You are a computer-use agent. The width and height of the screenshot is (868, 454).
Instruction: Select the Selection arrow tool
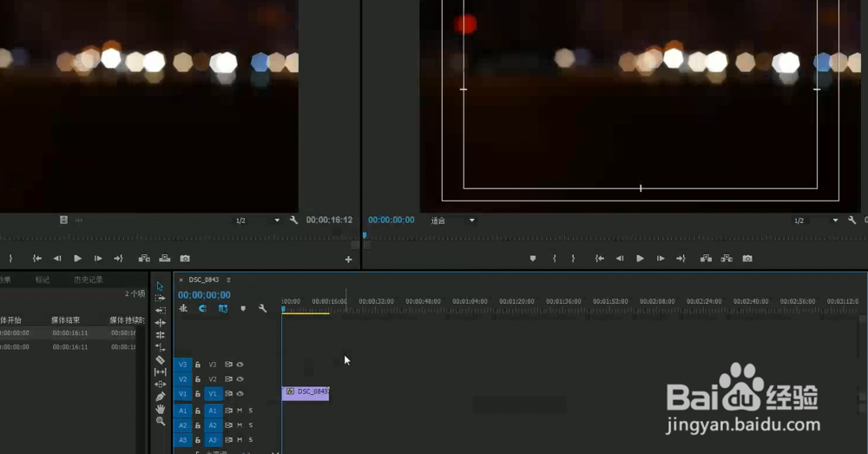pos(160,286)
